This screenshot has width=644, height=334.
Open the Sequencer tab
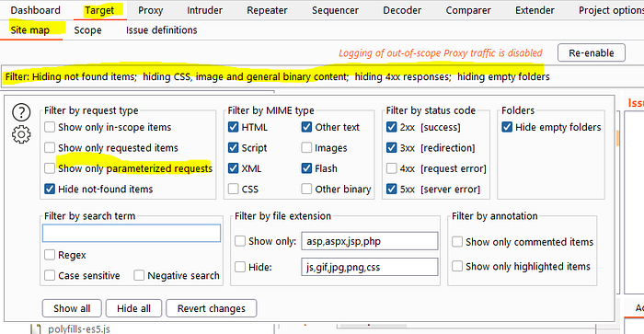(x=335, y=10)
